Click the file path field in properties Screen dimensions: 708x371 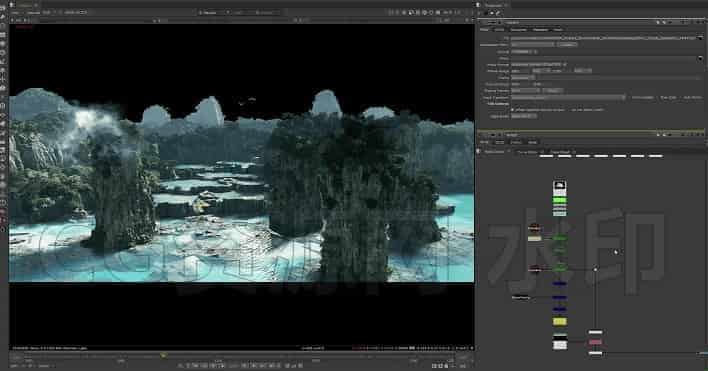click(603, 38)
